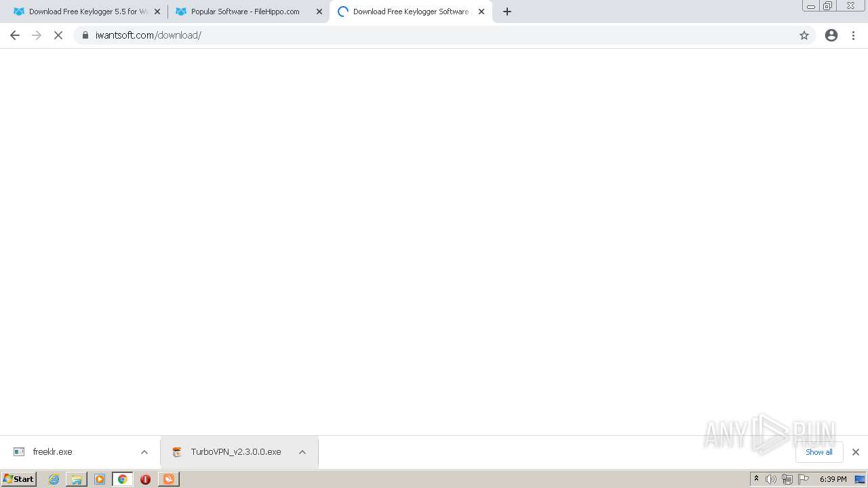This screenshot has height=488, width=868.
Task: Click the 6:39 PM clock
Action: pyautogui.click(x=833, y=479)
